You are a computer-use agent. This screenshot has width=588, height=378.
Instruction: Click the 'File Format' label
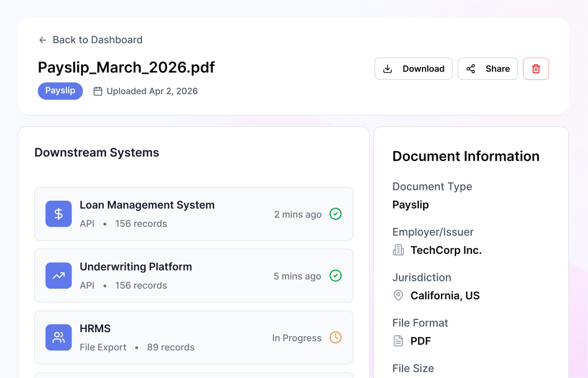[420, 323]
